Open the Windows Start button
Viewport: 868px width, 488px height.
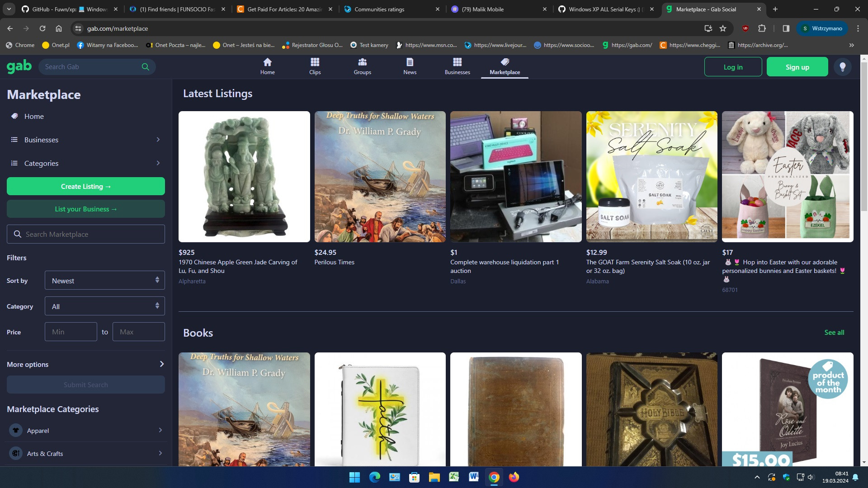[x=354, y=477]
